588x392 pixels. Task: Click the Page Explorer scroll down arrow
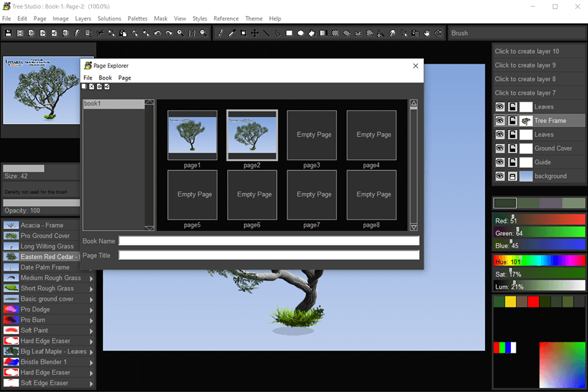point(413,227)
